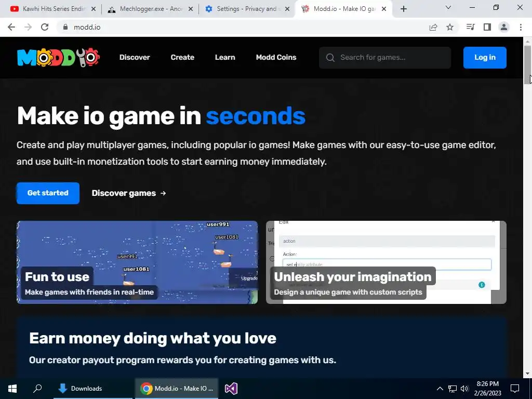This screenshot has width=532, height=399.
Task: Toggle the Chrome side panel icon
Action: point(487,27)
